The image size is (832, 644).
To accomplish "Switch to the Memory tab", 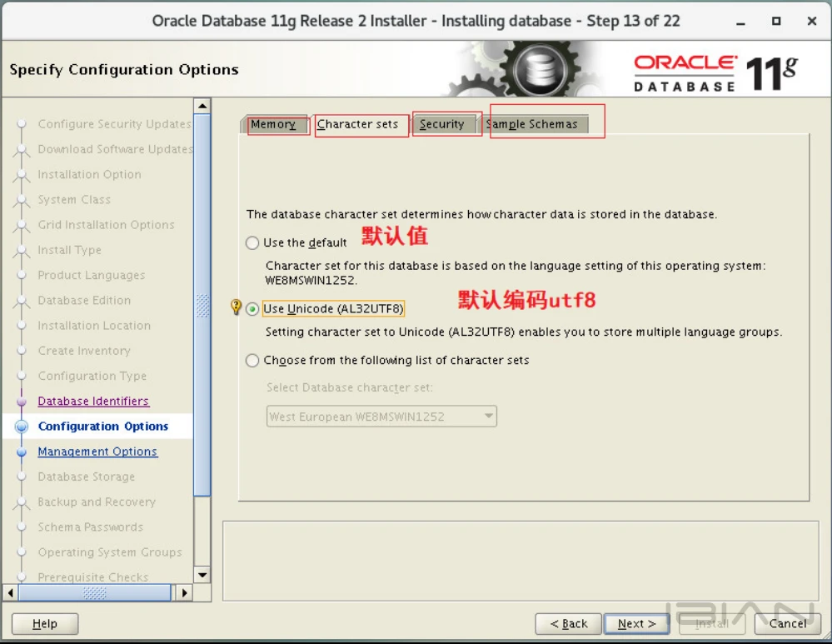I will point(274,124).
